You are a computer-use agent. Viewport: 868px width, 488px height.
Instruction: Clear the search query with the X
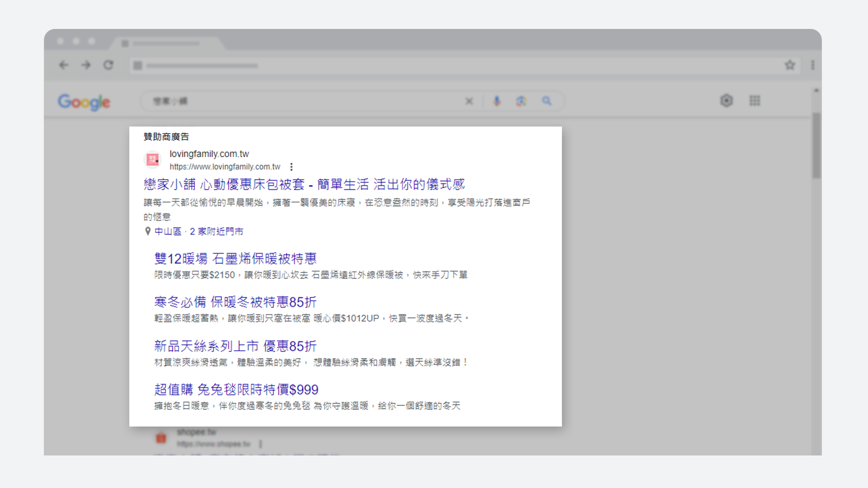[469, 101]
